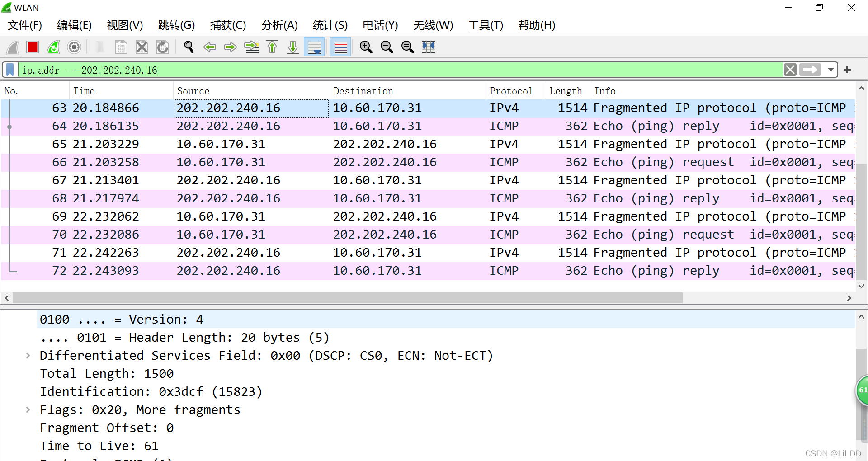Toggle packet list colorization
This screenshot has height=461, width=868.
point(340,47)
